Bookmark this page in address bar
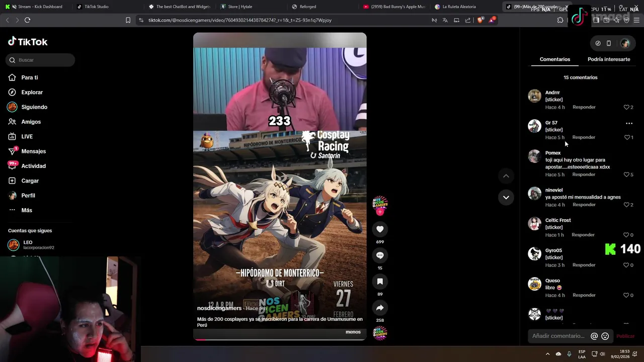The image size is (644, 362). 128,20
